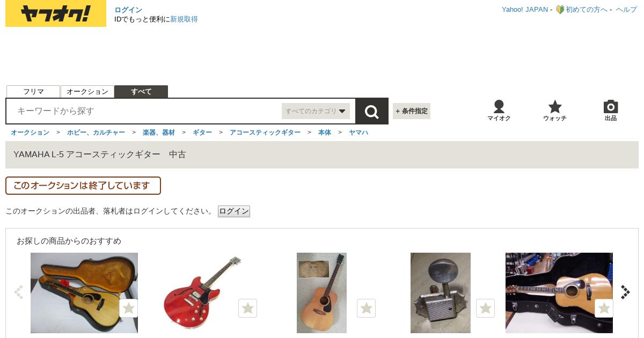
Task: Toggle watch star on first guitar-in-case thumbnail
Action: pyautogui.click(x=128, y=308)
